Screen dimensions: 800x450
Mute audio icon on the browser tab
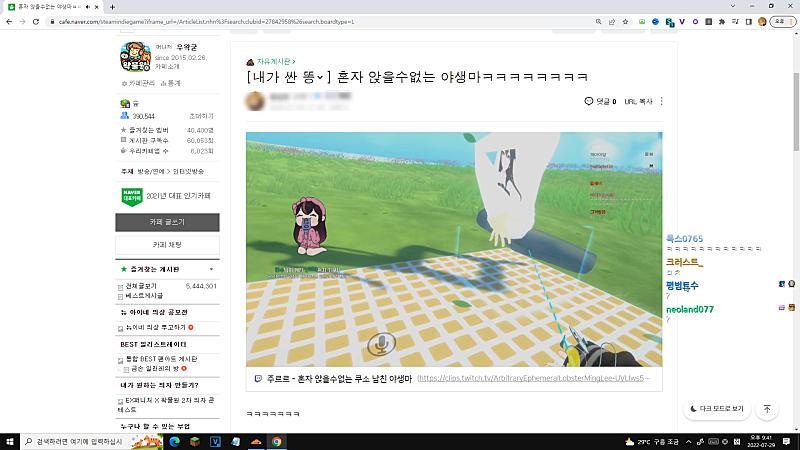(88, 7)
